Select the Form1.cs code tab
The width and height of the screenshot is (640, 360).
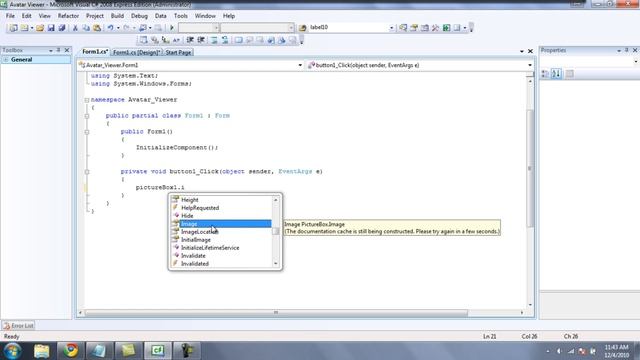95,52
